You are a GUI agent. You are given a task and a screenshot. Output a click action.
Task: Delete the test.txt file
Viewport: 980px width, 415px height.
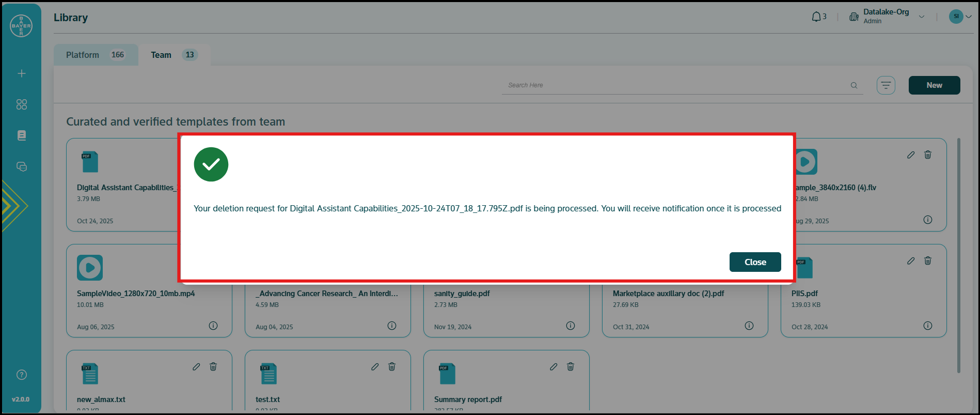[392, 366]
